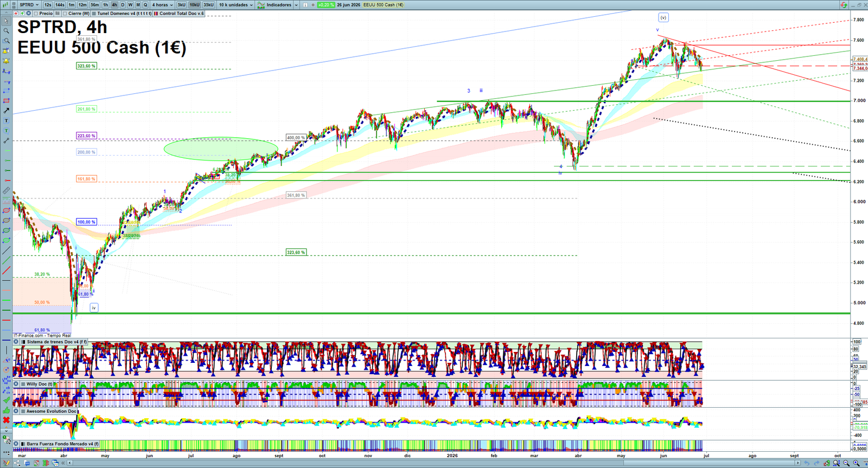This screenshot has height=468, width=868.
Task: Toggle Awesome Evolution Doc indicator square
Action: click(23, 411)
